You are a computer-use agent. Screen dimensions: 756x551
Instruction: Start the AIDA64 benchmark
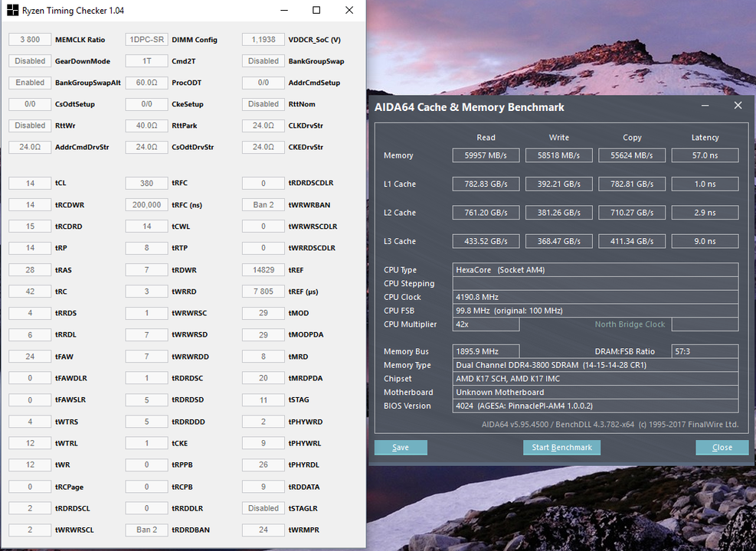(561, 448)
